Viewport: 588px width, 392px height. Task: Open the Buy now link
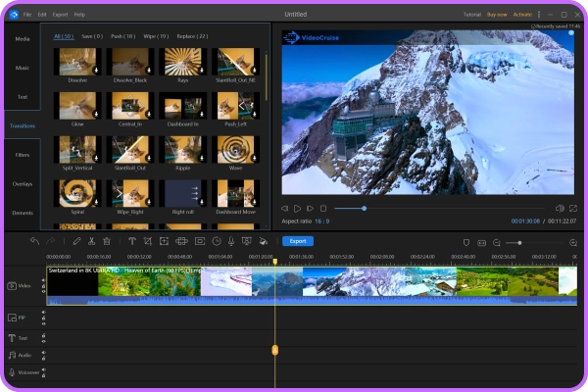point(497,15)
